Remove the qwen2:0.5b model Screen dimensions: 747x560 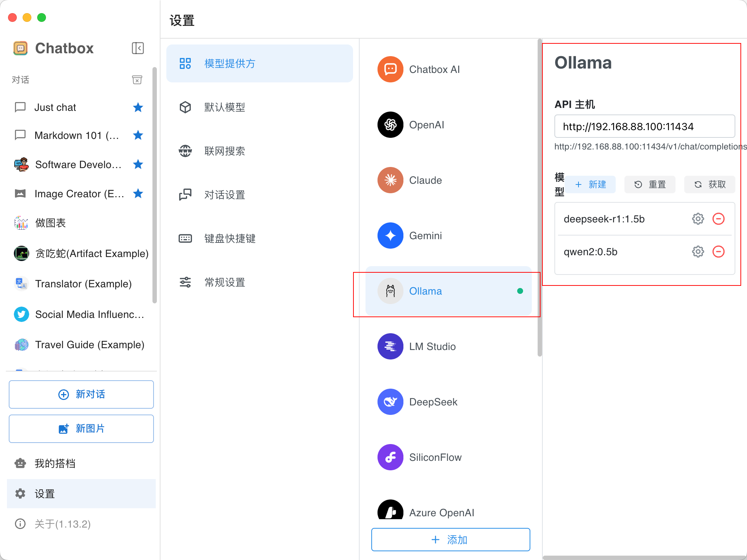(719, 252)
